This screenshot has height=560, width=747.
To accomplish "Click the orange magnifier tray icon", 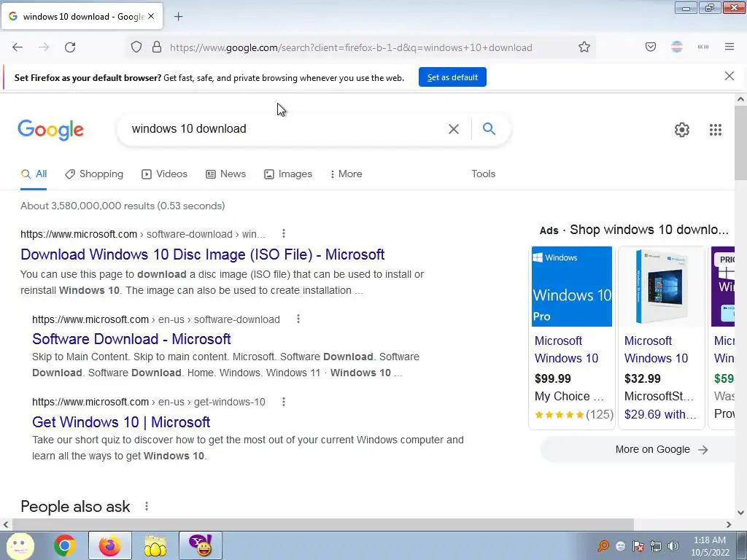I will 603,546.
